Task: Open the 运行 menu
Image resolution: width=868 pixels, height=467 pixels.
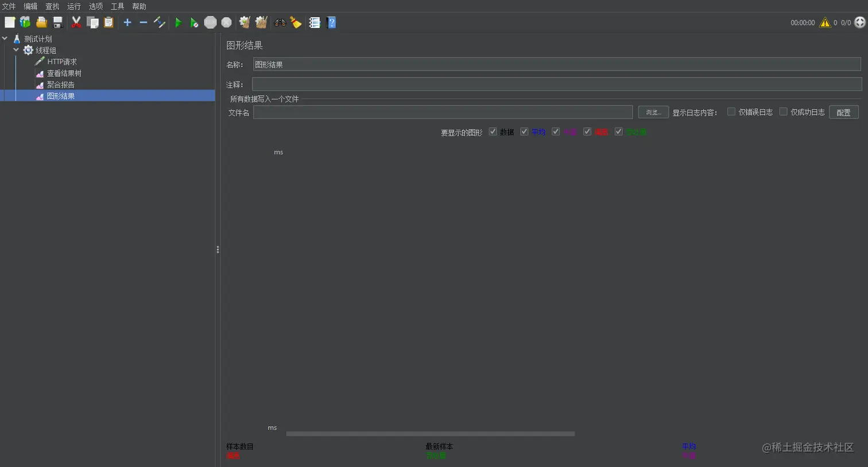Action: click(x=74, y=6)
